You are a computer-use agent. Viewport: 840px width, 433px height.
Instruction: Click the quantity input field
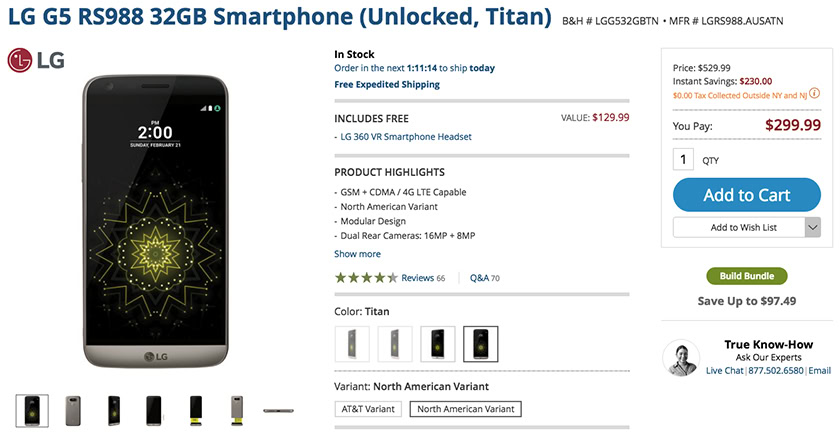(x=684, y=159)
